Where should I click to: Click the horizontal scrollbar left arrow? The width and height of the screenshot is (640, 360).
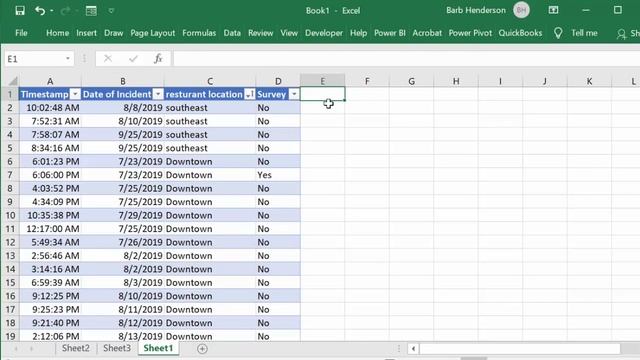coord(413,349)
